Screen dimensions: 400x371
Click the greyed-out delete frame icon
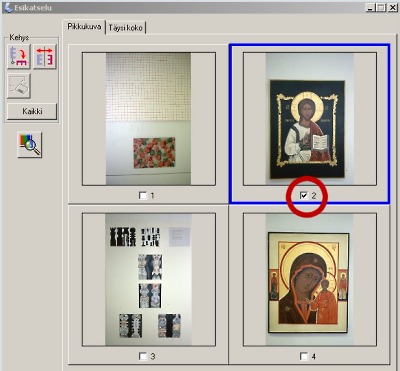[x=19, y=86]
